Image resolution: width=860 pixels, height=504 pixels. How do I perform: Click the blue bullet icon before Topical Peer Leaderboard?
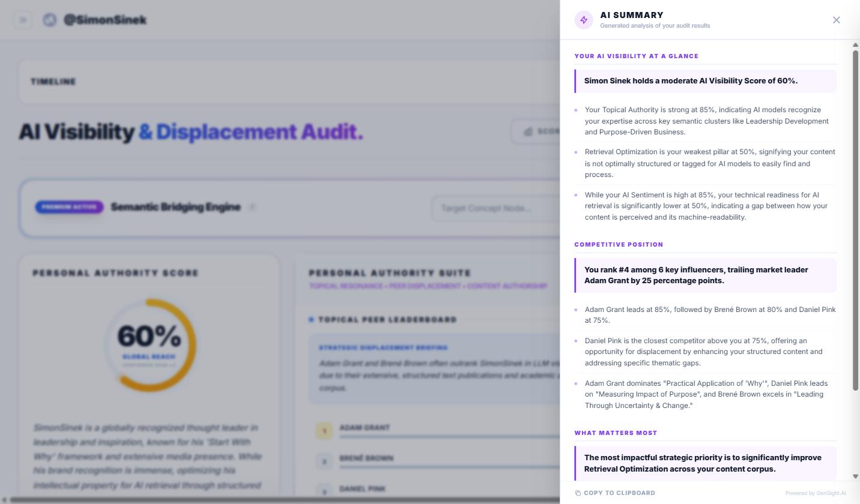pyautogui.click(x=312, y=319)
